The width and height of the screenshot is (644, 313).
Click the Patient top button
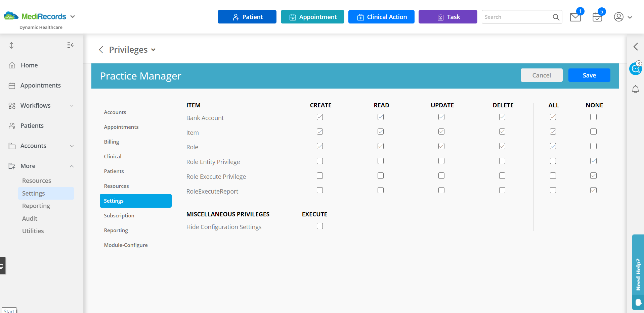tap(247, 17)
